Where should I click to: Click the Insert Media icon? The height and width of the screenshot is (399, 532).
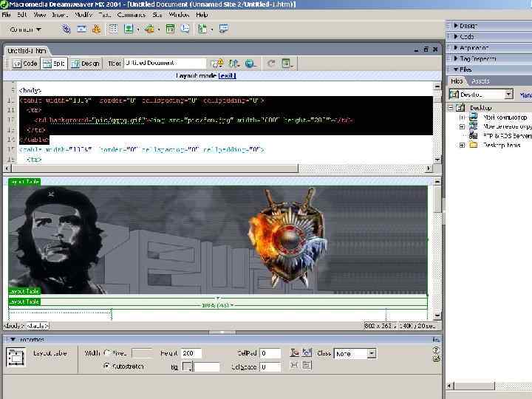tap(149, 29)
